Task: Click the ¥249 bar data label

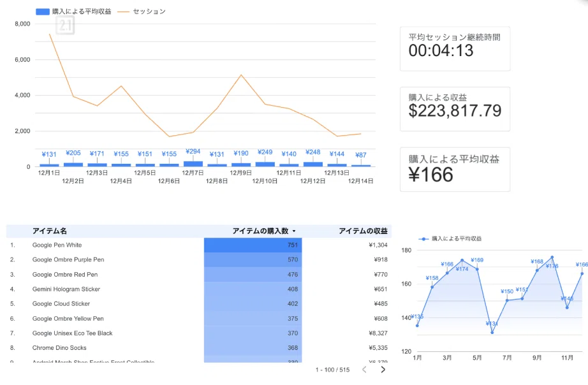Action: tap(265, 152)
